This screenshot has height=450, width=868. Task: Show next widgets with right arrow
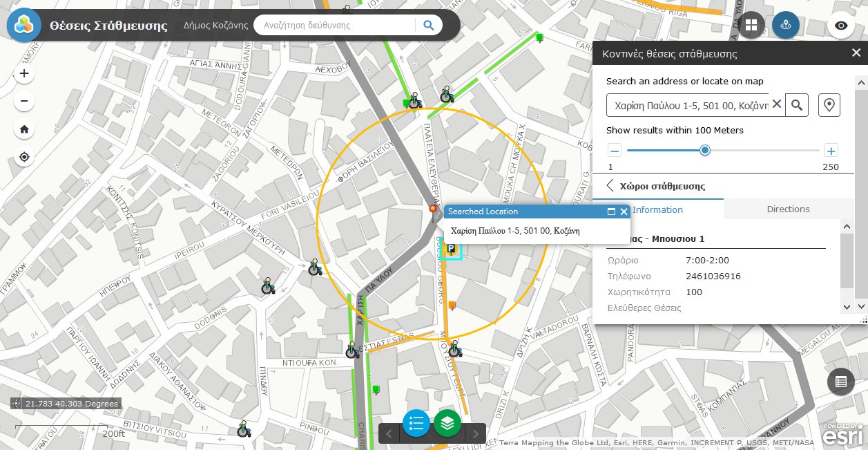(x=476, y=434)
